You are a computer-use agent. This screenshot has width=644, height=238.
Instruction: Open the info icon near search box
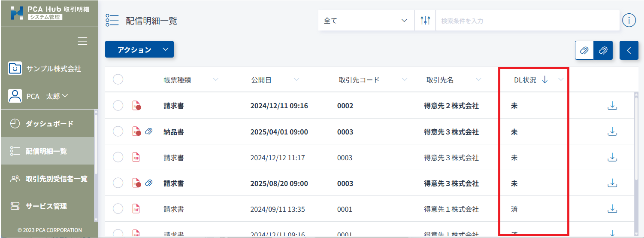(629, 20)
